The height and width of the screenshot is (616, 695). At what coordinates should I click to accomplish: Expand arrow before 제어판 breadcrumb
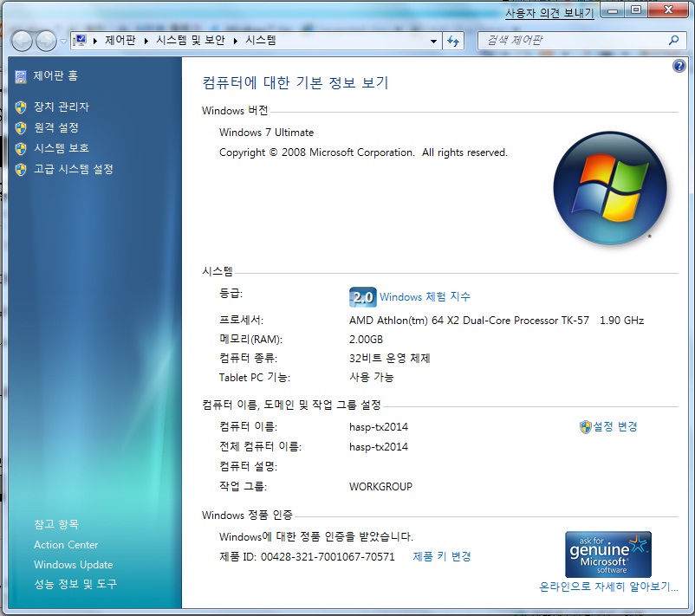click(x=94, y=41)
